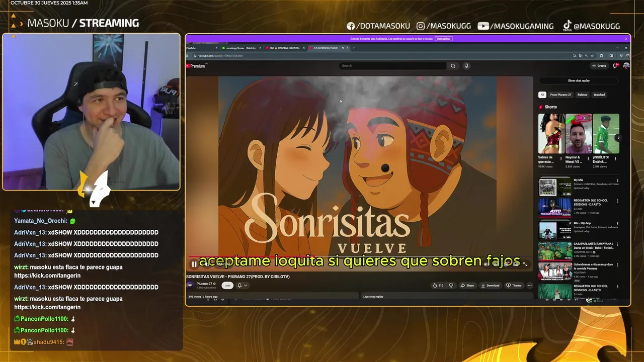Open YouTube notifications bell

tap(615, 66)
